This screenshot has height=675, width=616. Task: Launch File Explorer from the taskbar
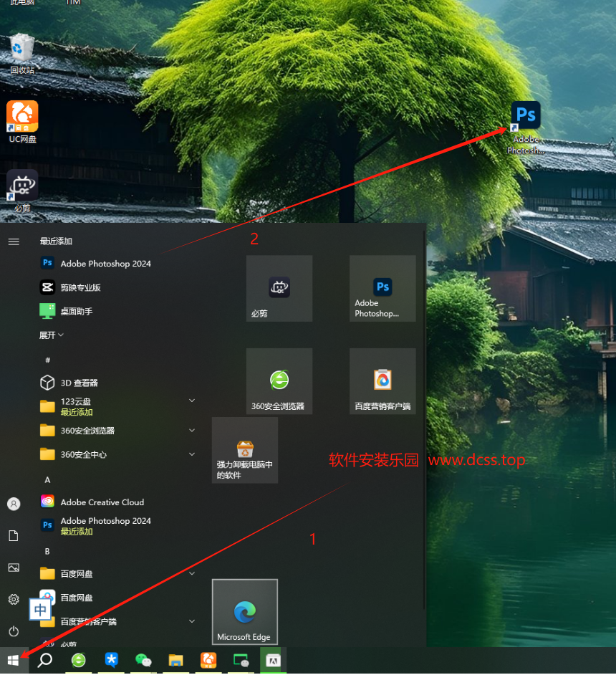[x=176, y=659]
